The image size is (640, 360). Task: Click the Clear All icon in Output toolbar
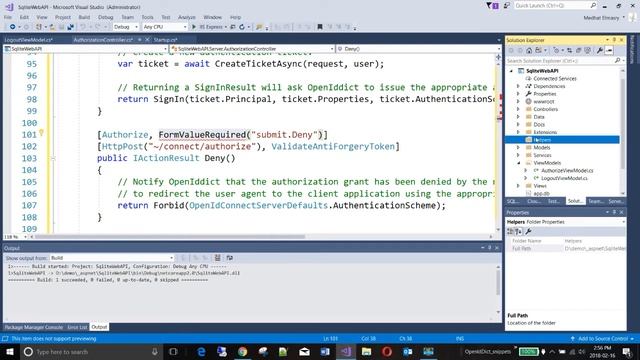pyautogui.click(x=217, y=258)
